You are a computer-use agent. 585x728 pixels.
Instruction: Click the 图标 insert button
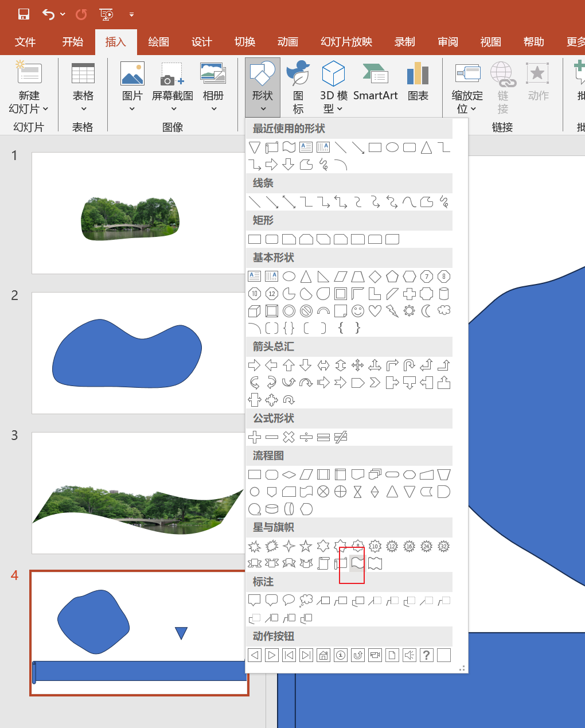click(x=298, y=86)
